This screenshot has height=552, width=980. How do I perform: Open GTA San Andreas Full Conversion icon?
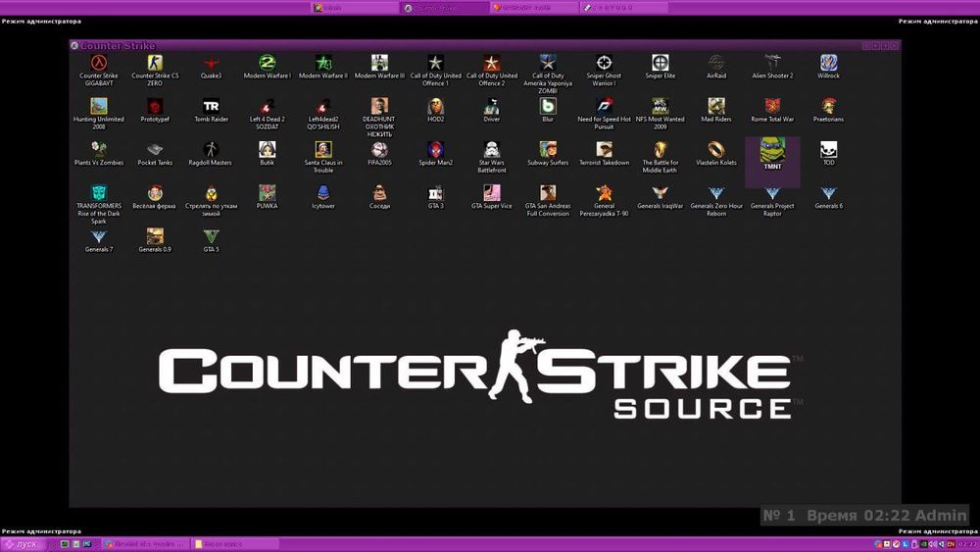(548, 193)
